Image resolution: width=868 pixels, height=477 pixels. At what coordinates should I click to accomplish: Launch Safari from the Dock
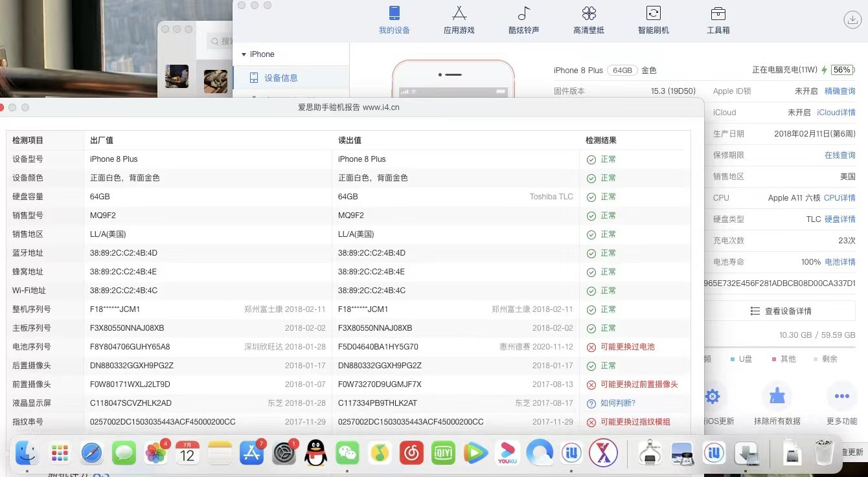(92, 453)
